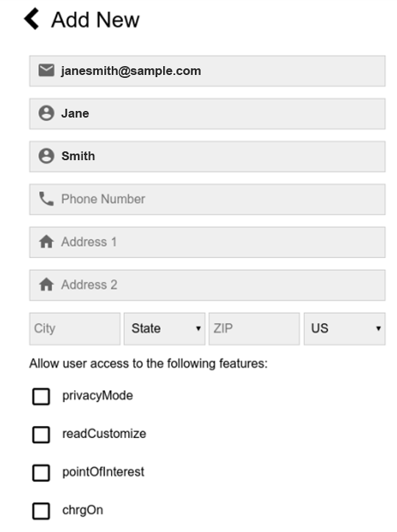Click the person icon beside Smith
This screenshot has height=532, width=397.
click(46, 156)
